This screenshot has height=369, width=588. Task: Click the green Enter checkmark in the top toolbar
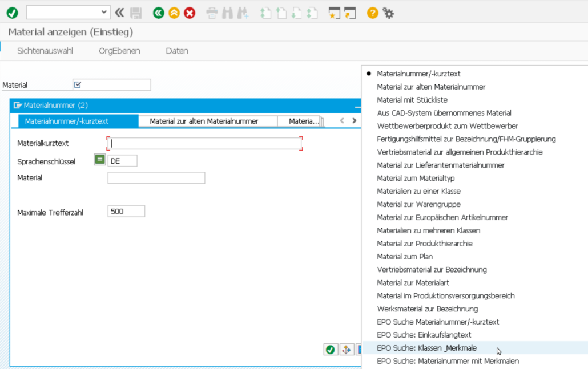(13, 13)
